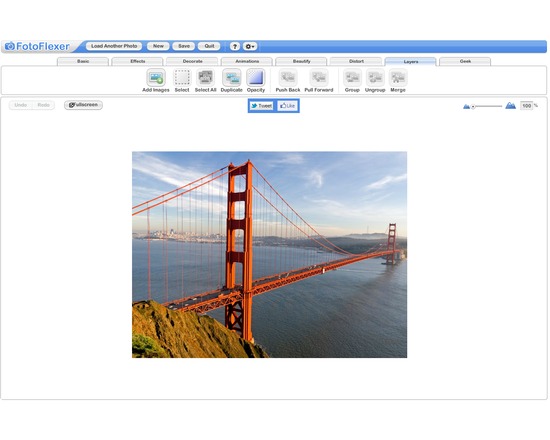Click the small mountain zoom-out icon
This screenshot has width=550, height=440.
tap(466, 106)
